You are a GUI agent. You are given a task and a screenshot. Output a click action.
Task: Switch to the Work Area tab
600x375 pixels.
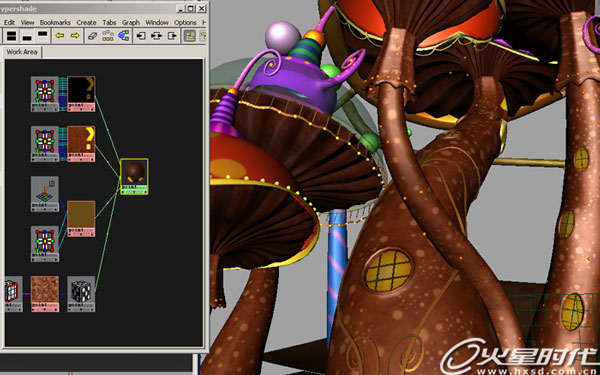click(x=22, y=52)
